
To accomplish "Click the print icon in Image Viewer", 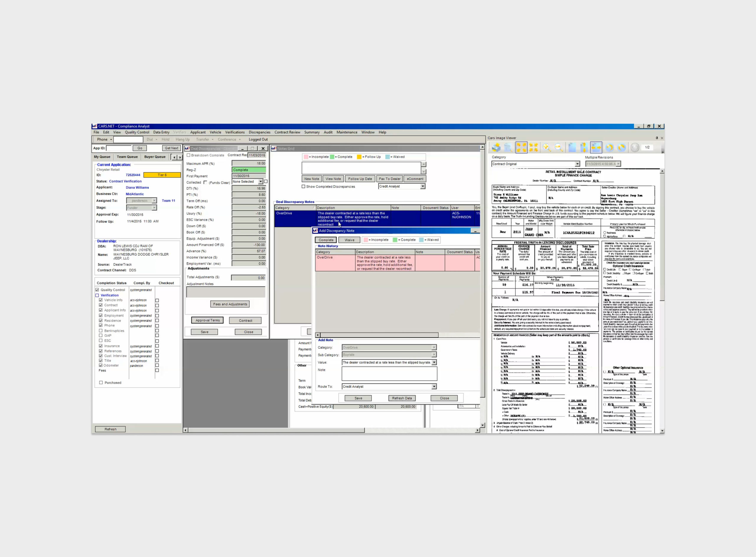I will point(496,147).
